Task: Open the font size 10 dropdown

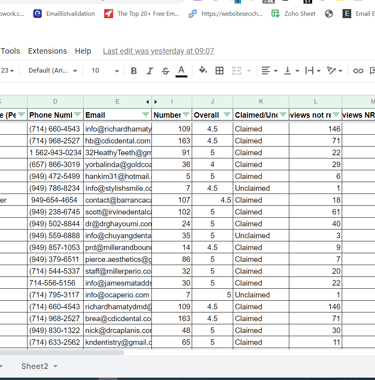Action: [x=105, y=71]
